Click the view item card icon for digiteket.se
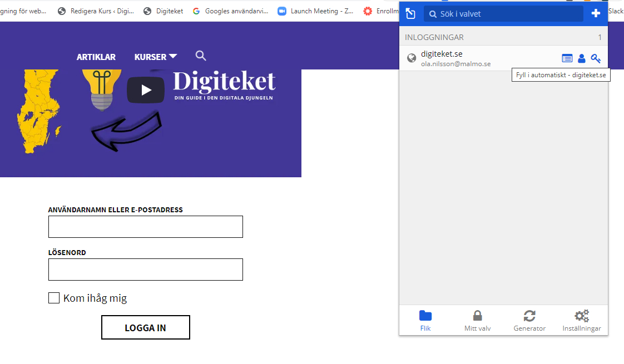Image resolution: width=624 pixels, height=364 pixels. [567, 58]
